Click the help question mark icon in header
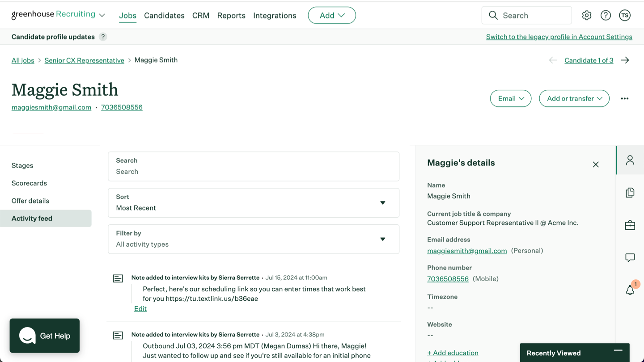 606,15
